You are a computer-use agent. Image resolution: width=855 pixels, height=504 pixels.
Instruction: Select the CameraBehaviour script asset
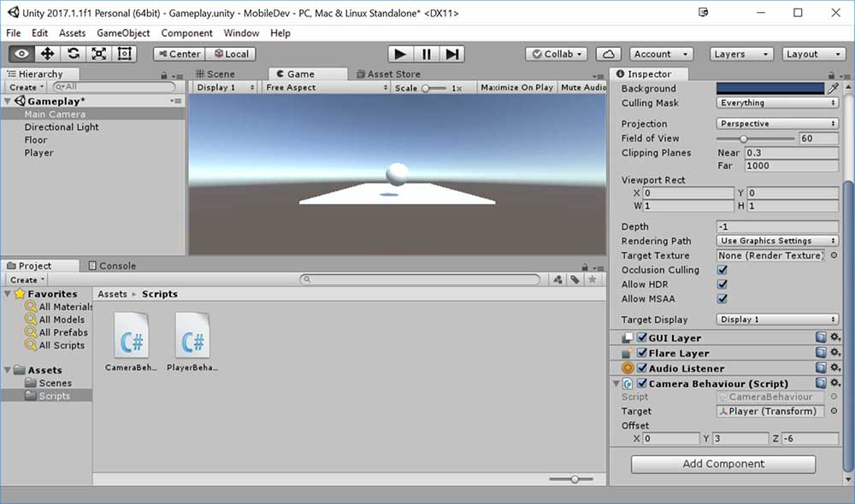tap(132, 341)
